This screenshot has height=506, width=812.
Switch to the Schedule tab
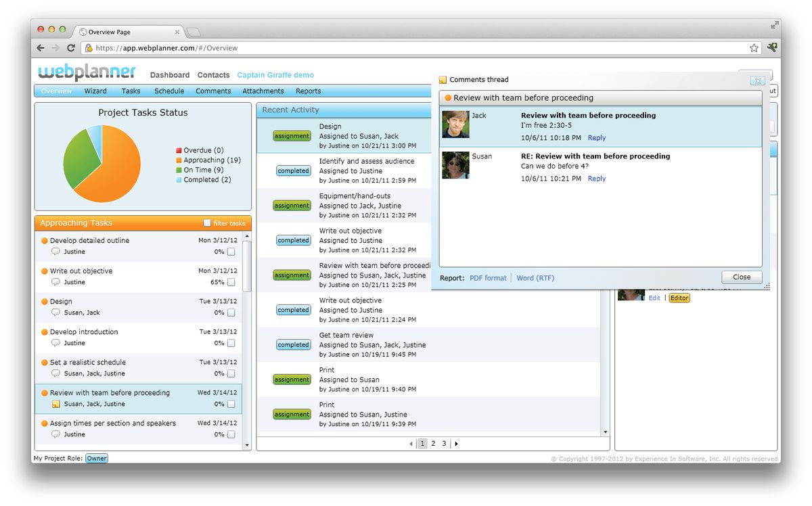point(168,91)
